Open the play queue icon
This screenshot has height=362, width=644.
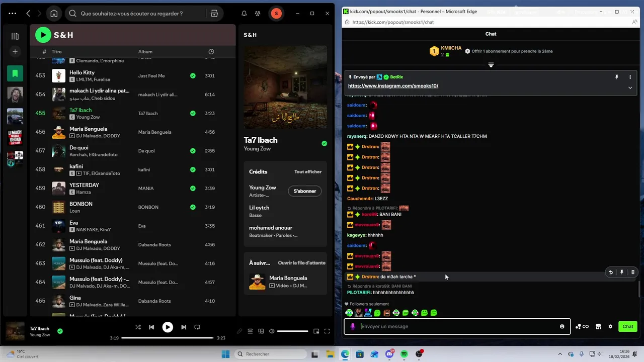(250, 331)
